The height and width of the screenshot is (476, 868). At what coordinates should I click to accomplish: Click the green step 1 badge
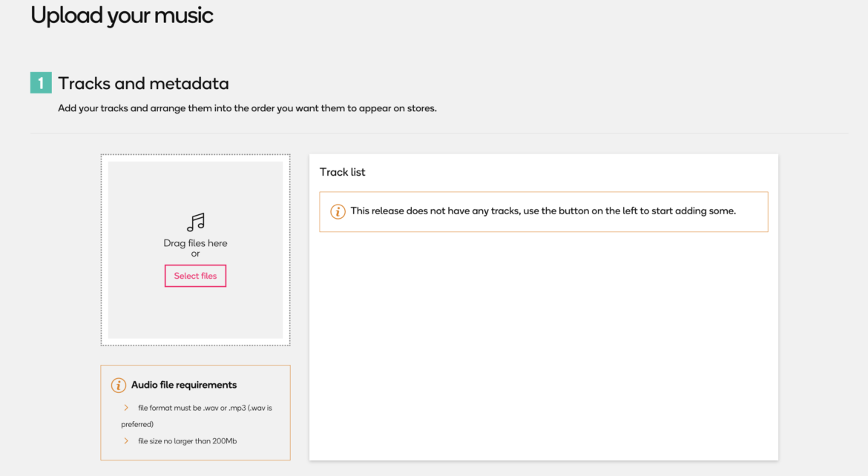tap(41, 83)
